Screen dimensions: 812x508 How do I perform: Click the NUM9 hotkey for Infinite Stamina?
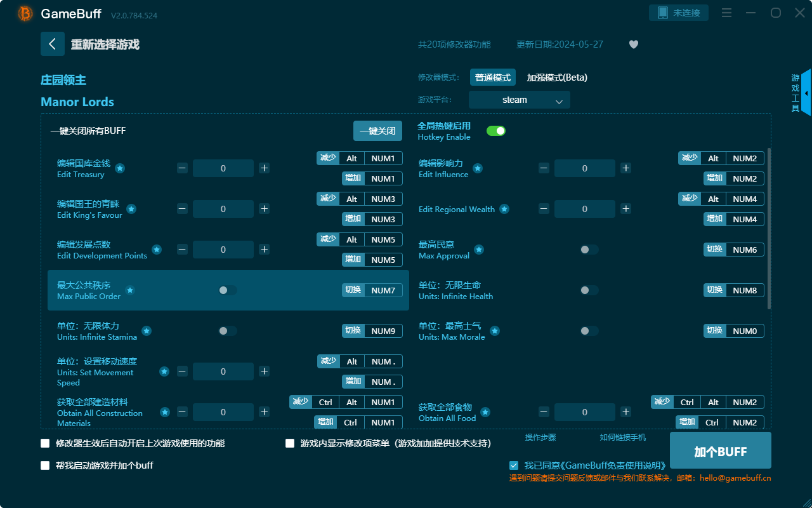coord(383,331)
